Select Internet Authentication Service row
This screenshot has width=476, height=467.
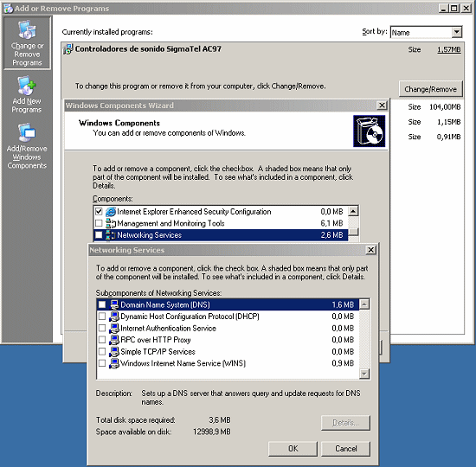tap(228, 329)
